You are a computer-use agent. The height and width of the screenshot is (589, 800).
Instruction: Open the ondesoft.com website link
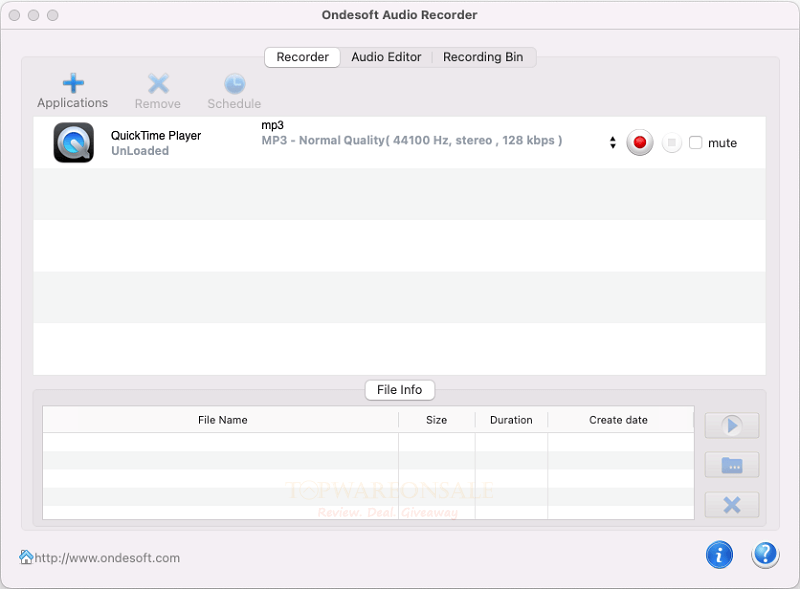tap(107, 558)
